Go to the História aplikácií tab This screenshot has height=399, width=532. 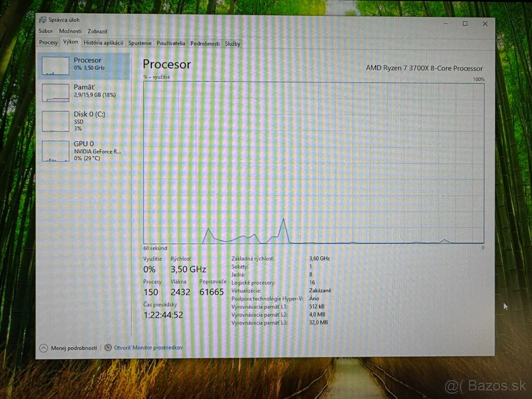coord(103,43)
